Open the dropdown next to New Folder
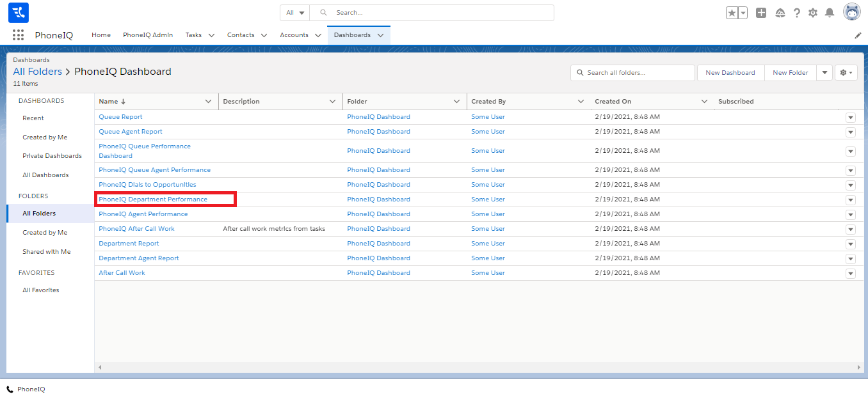This screenshot has width=868, height=399. click(824, 73)
